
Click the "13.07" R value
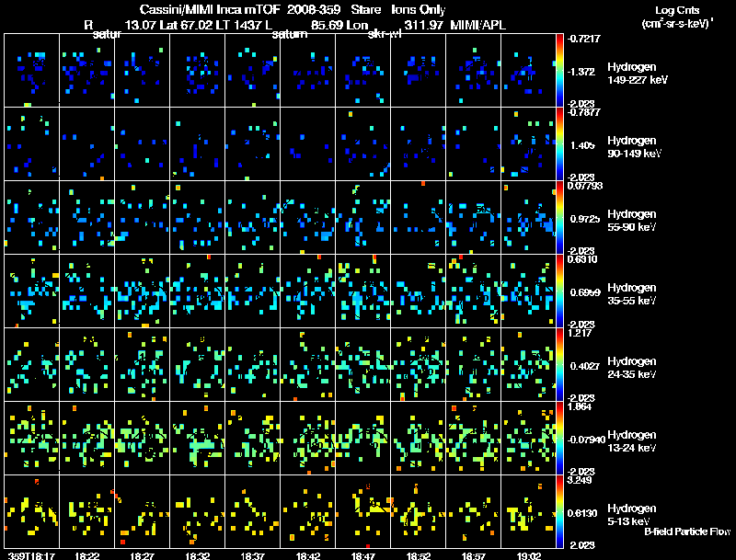[x=141, y=26]
